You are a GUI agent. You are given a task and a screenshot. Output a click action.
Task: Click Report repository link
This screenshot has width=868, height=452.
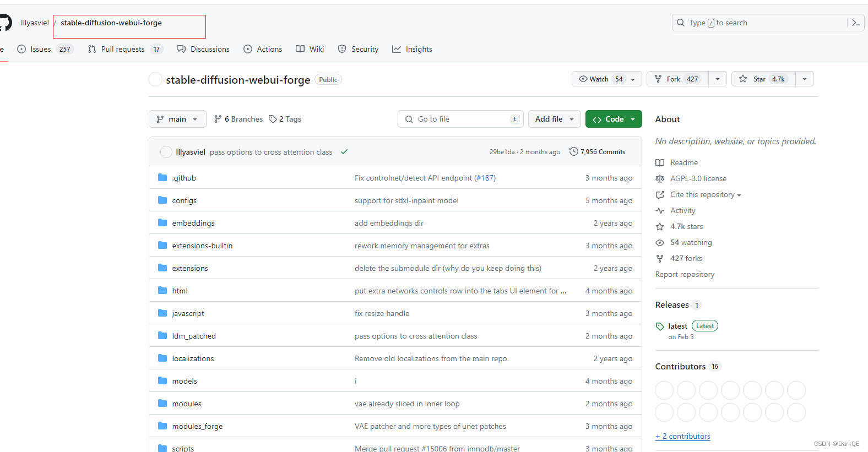685,274
